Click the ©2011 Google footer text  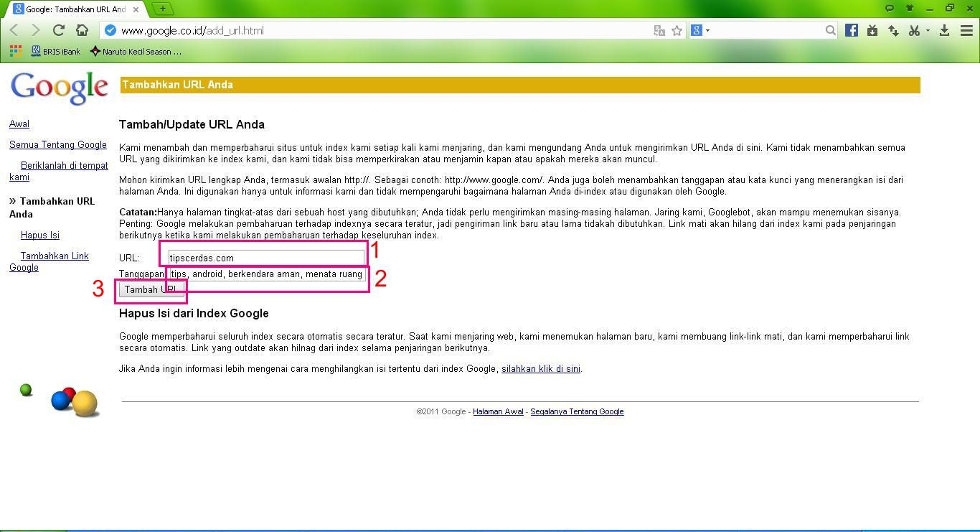pos(441,412)
